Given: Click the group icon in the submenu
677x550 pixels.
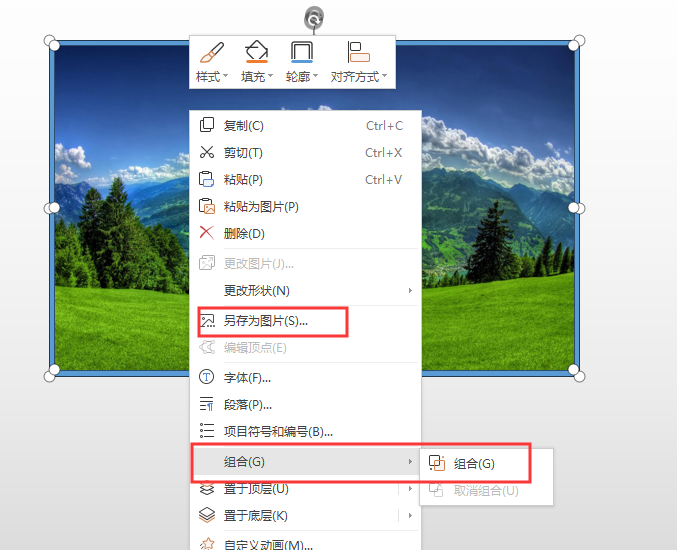Looking at the screenshot, I should coord(437,463).
